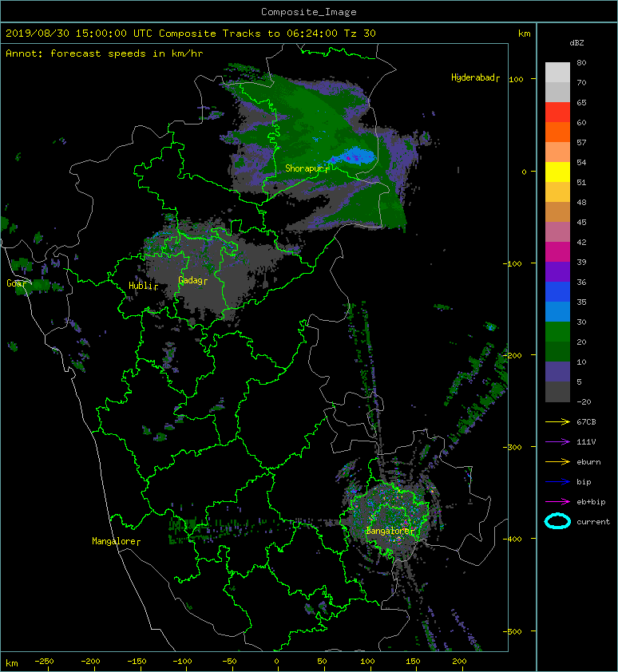Click the 67CB legend label
The height and width of the screenshot is (672, 618).
[x=586, y=421]
